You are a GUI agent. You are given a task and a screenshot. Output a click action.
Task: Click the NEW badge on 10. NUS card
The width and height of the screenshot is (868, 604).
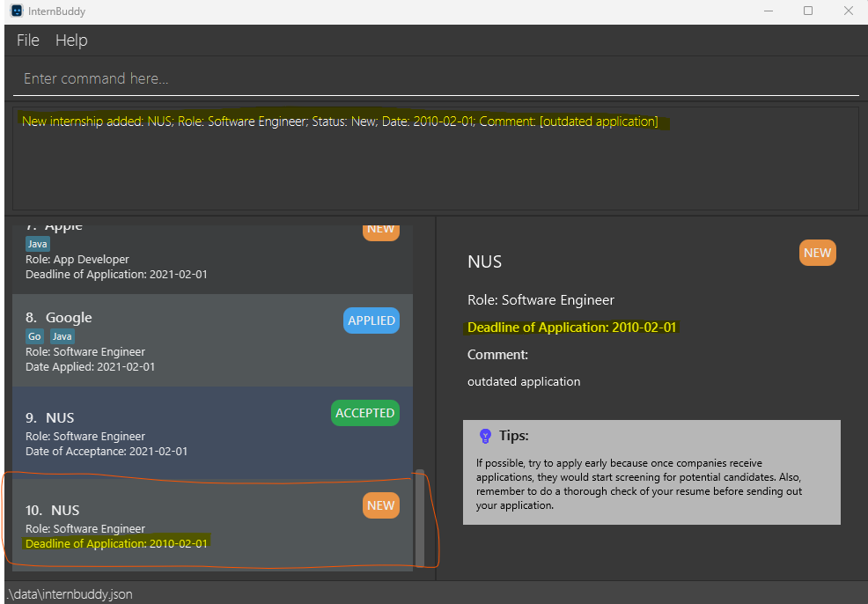click(381, 505)
